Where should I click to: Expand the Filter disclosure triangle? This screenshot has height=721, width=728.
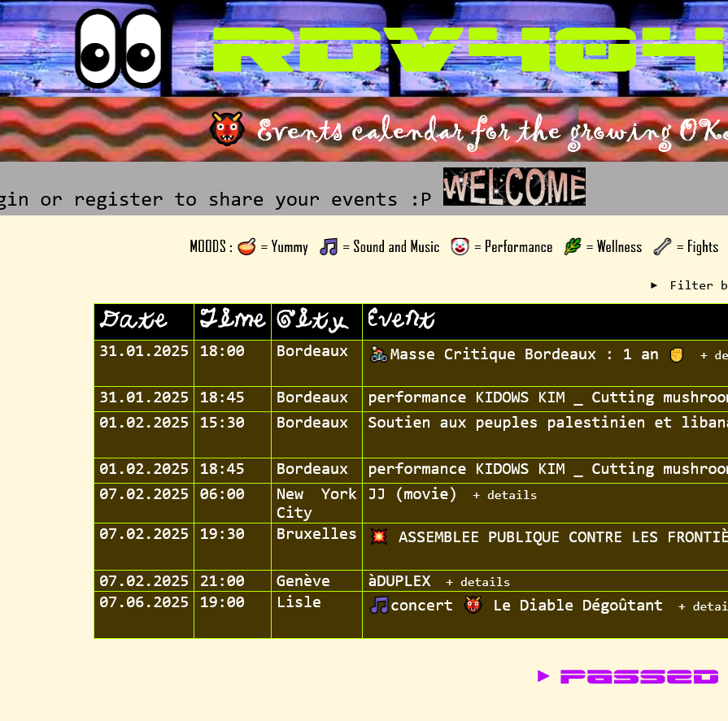[654, 285]
